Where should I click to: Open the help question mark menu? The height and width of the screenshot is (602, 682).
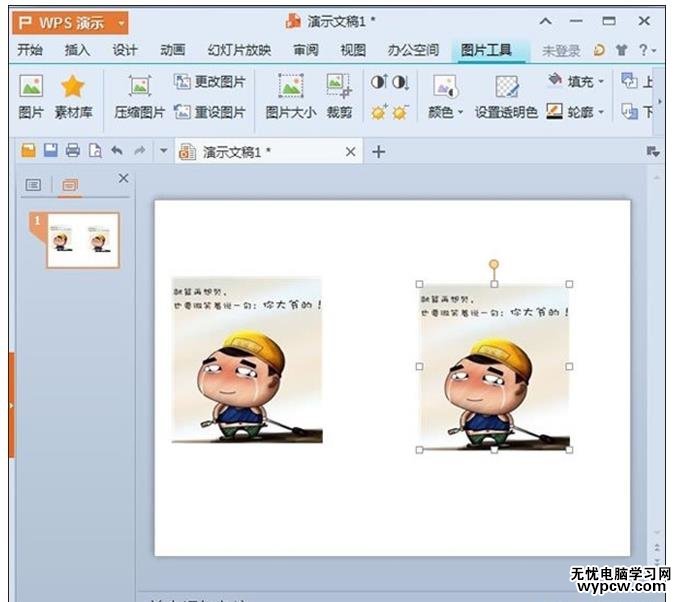(x=647, y=50)
